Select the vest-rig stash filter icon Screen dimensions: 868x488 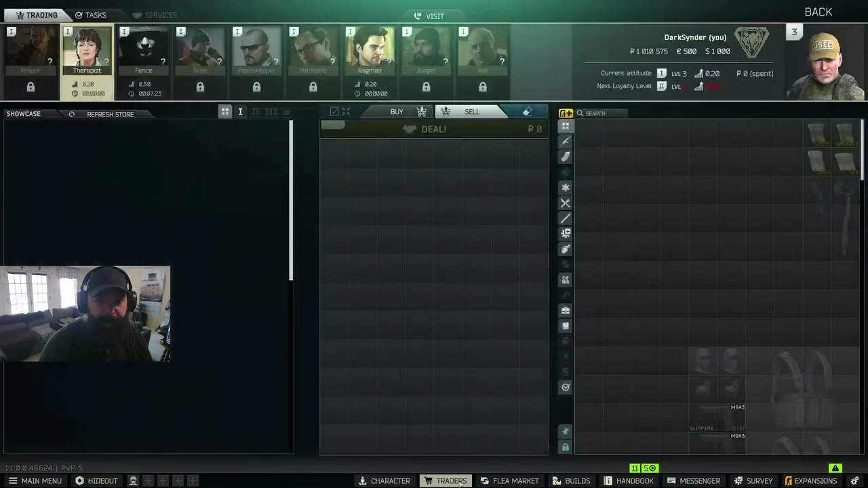point(566,279)
